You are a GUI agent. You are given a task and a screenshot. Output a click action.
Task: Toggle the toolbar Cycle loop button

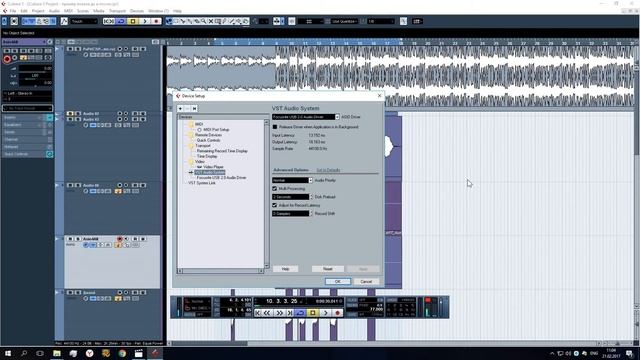pyautogui.click(x=121, y=21)
